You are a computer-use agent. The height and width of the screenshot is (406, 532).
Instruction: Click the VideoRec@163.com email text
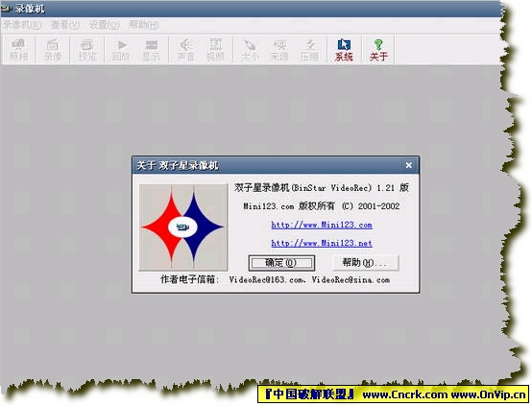tap(266, 280)
